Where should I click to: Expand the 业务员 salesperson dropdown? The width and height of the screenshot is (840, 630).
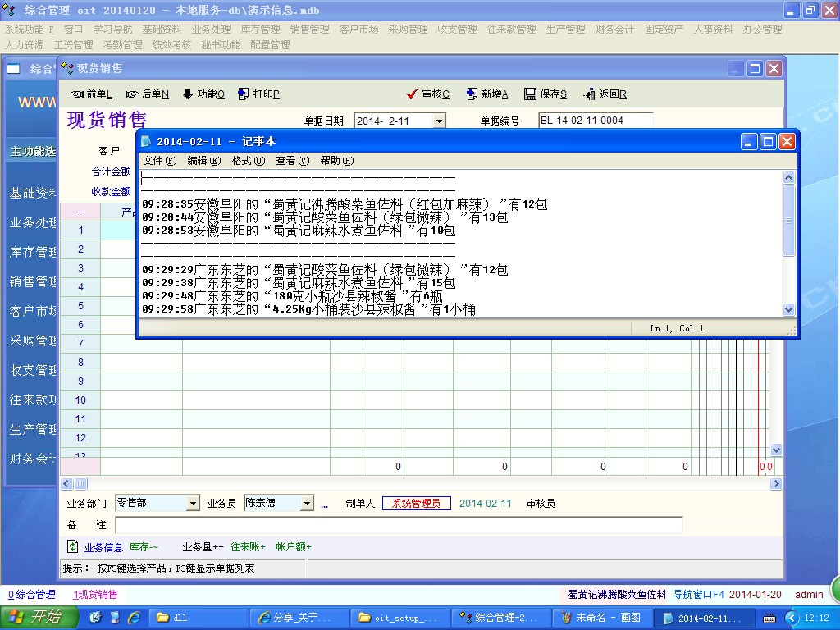coord(308,503)
